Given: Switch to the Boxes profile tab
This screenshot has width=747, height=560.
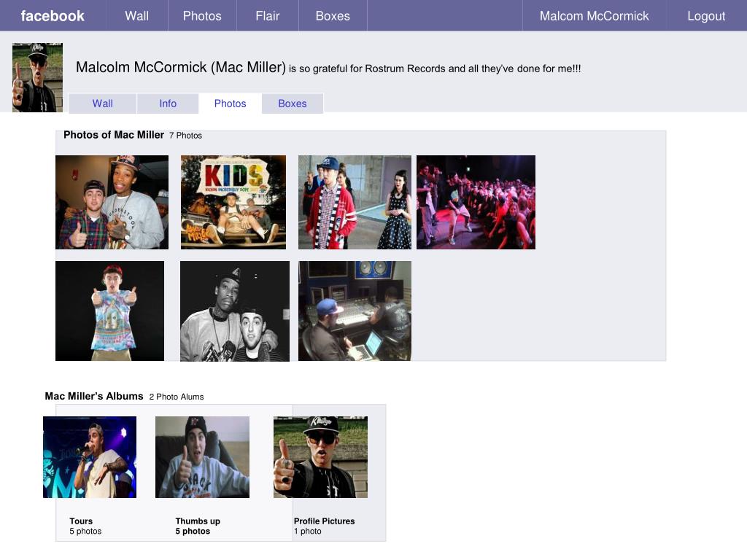Looking at the screenshot, I should click(x=292, y=104).
